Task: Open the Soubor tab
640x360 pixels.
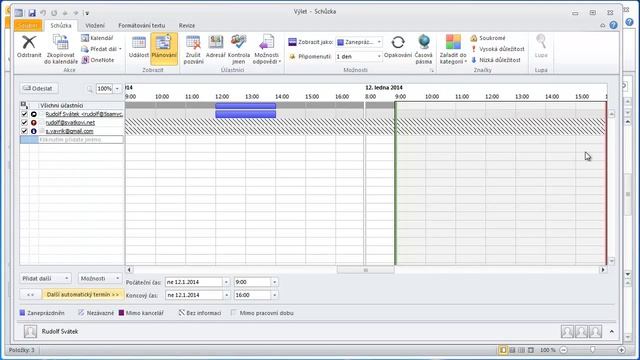Action: [x=28, y=25]
